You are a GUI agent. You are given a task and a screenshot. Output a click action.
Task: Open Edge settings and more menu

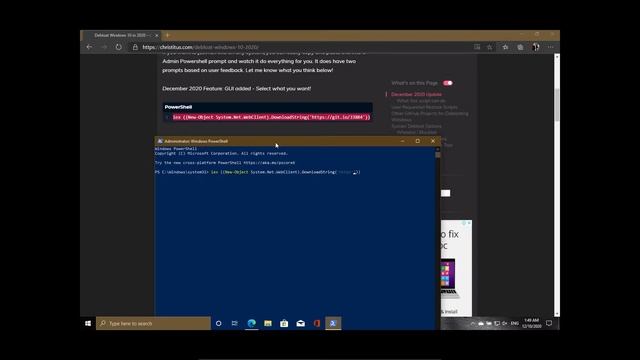coord(551,47)
